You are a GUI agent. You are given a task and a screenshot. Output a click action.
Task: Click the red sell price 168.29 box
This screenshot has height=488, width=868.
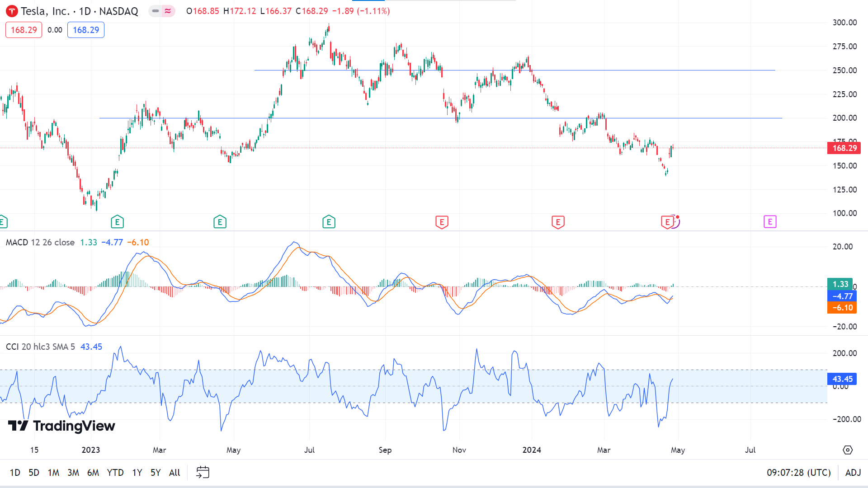click(x=24, y=30)
